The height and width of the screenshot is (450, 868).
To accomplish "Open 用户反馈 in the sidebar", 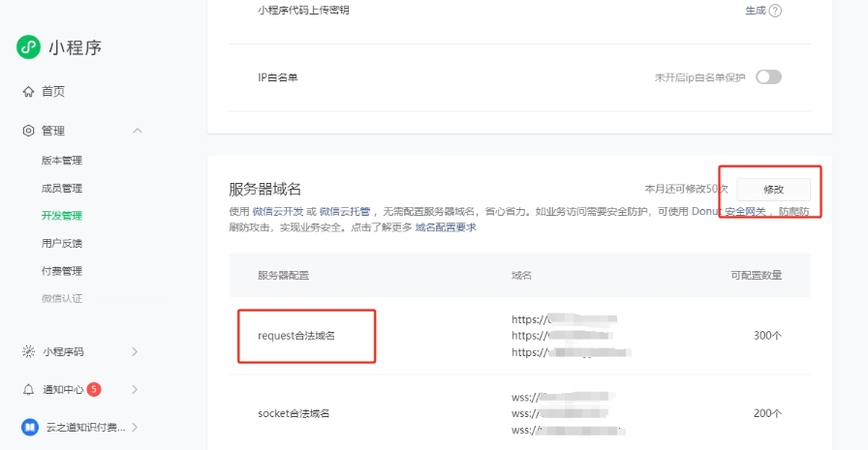I will (x=61, y=243).
